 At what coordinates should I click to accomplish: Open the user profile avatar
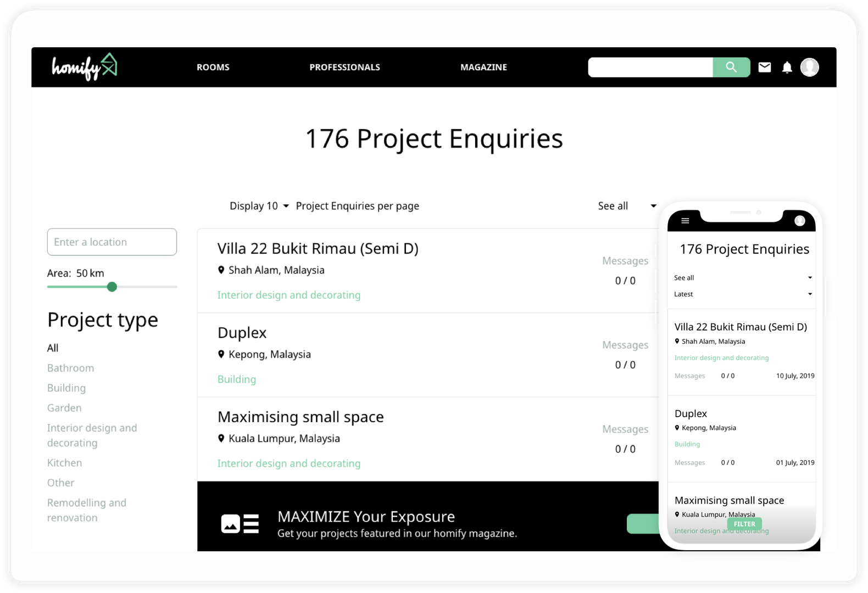tap(810, 67)
